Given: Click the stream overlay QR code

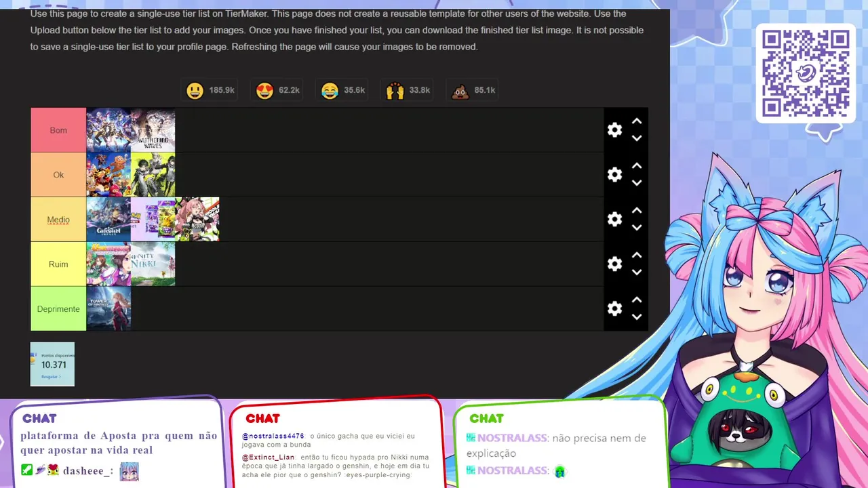Looking at the screenshot, I should coord(806,73).
